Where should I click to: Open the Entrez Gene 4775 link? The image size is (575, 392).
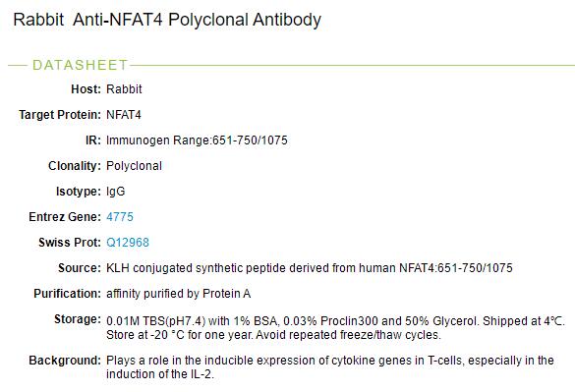[x=120, y=217]
